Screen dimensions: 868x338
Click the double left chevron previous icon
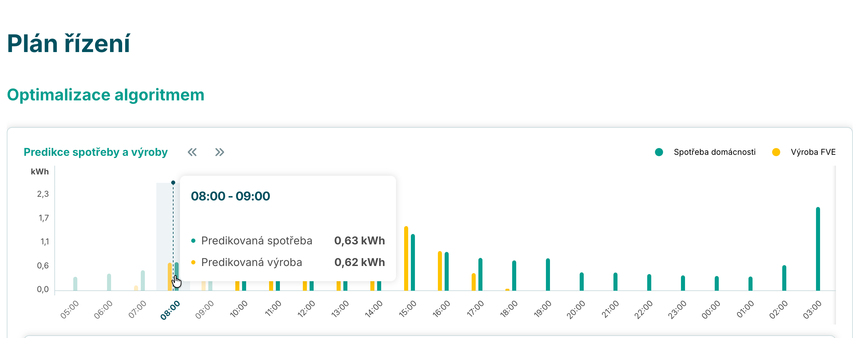coord(192,152)
